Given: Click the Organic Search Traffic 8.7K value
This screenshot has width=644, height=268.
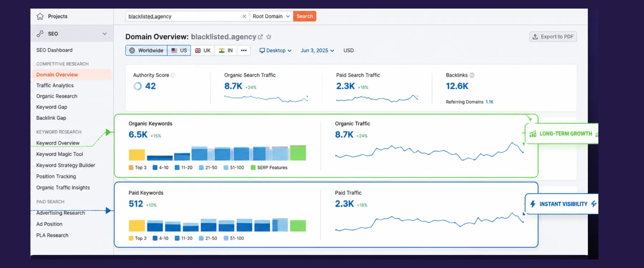Looking at the screenshot, I should 233,86.
